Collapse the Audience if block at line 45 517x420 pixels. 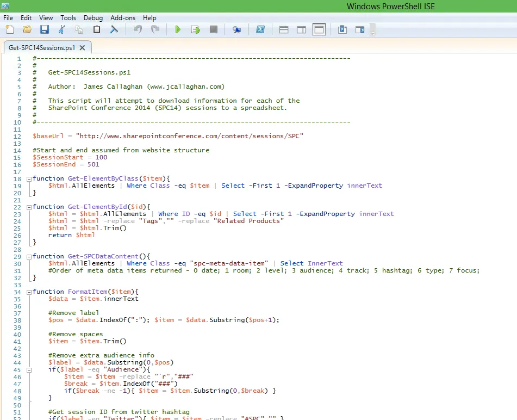29,370
